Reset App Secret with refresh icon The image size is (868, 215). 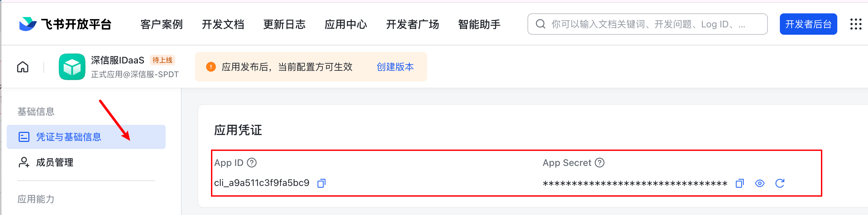coord(780,183)
